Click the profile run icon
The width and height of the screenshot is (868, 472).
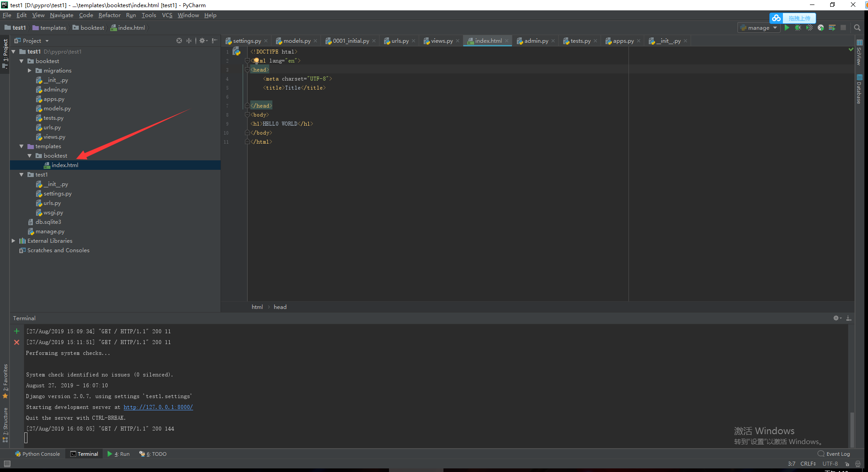coord(821,28)
